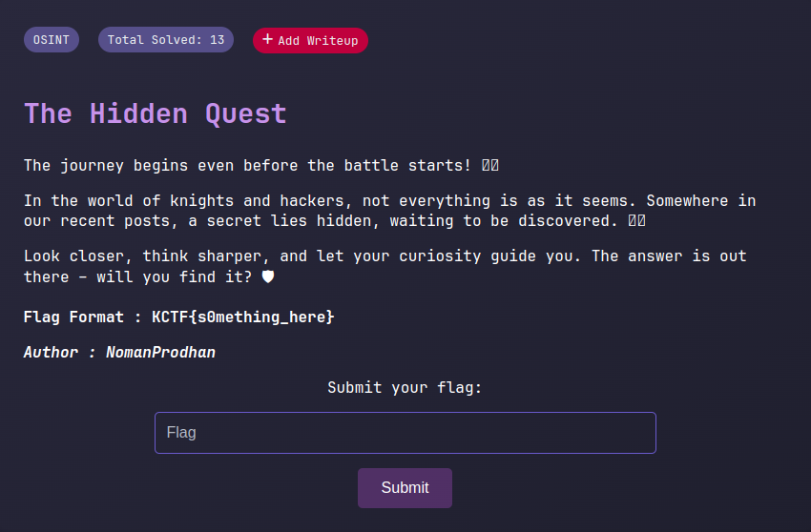Screen dimensions: 811x532
Task: Click the emoji glyph after 'battle starts!'
Action: [x=490, y=166]
